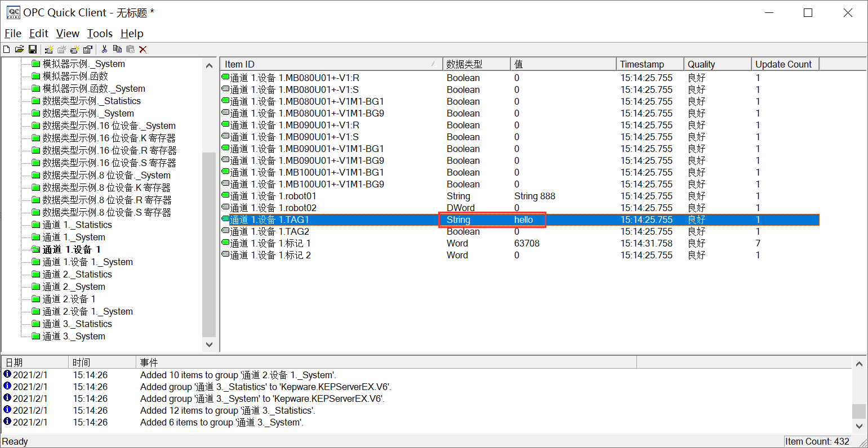Screen dimensions: 868x448
Task: Click the Copy toolbar icon
Action: 117,50
